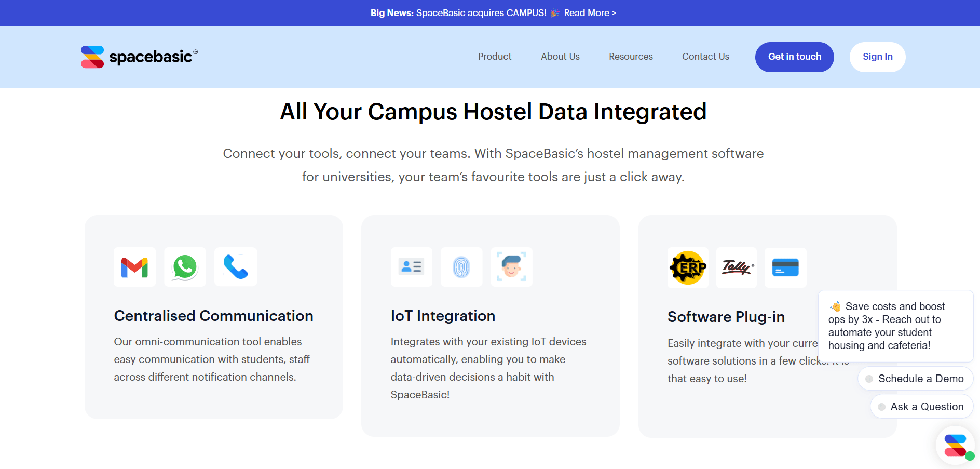The height and width of the screenshot is (469, 980).
Task: Go to Contact Us page
Action: coord(705,57)
